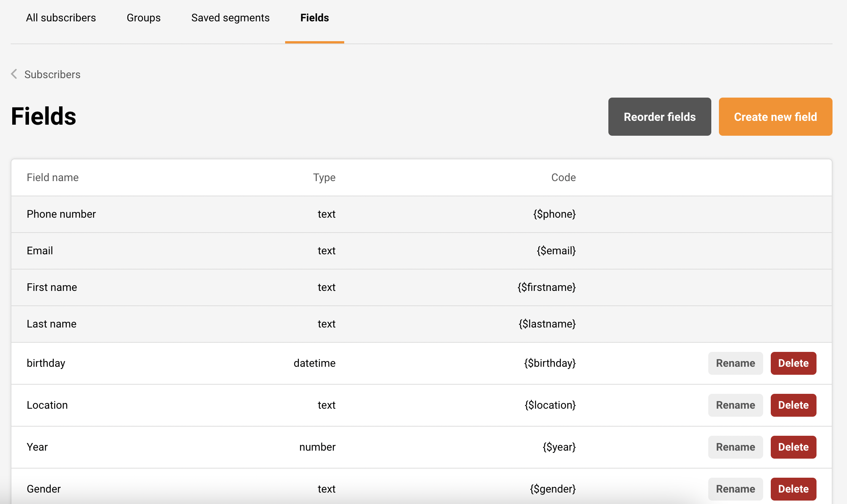Open the All subscribers tab
This screenshot has height=504, width=847.
[x=61, y=18]
